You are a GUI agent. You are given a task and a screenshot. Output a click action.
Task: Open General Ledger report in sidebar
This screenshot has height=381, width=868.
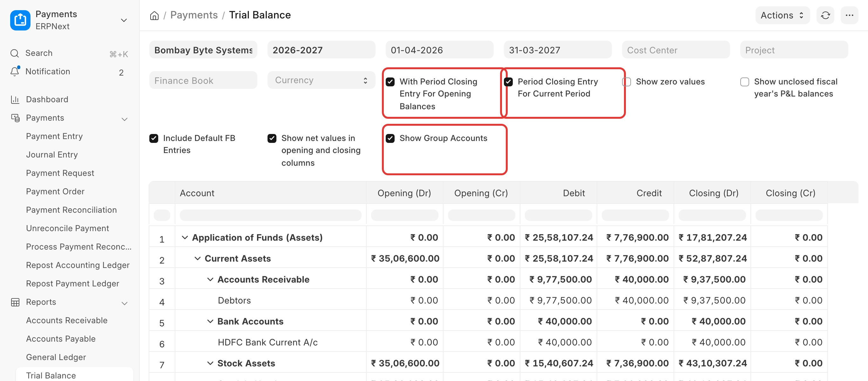tap(56, 357)
